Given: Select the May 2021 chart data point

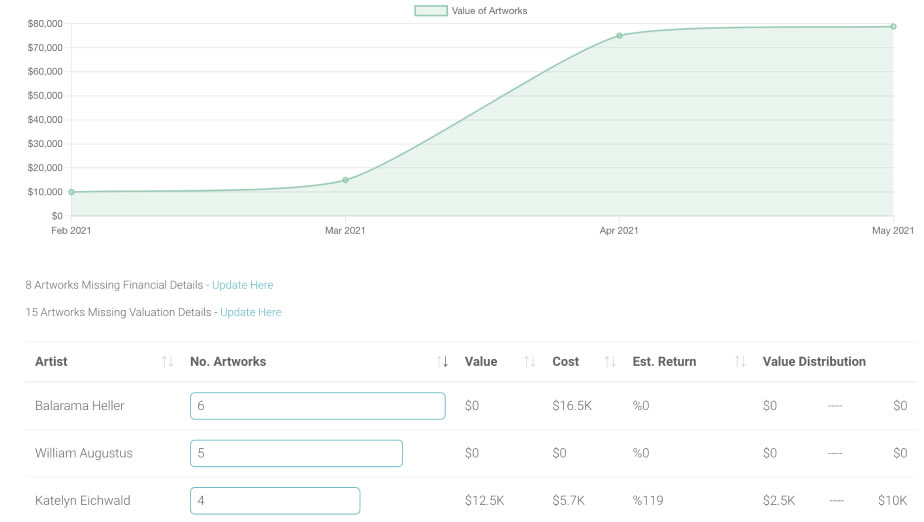Looking at the screenshot, I should [893, 27].
